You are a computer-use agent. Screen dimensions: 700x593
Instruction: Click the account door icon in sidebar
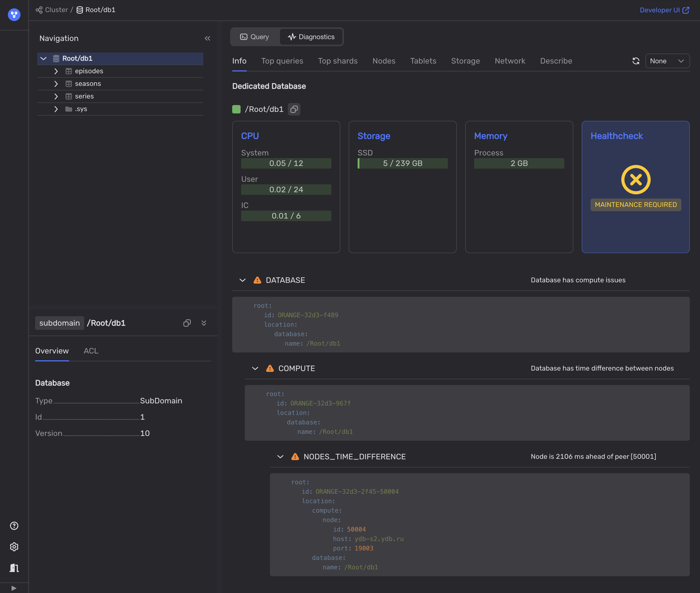[14, 568]
